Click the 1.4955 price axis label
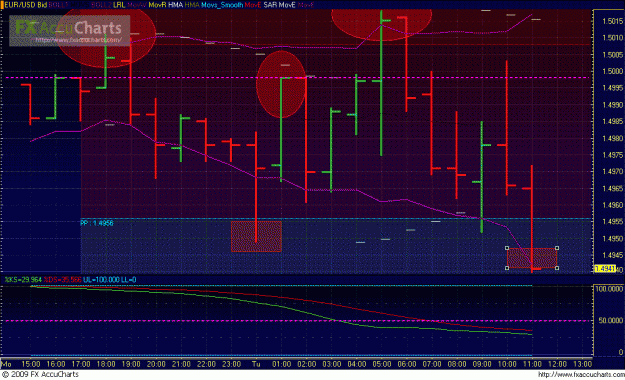This screenshot has height=380, width=625. tap(612, 222)
